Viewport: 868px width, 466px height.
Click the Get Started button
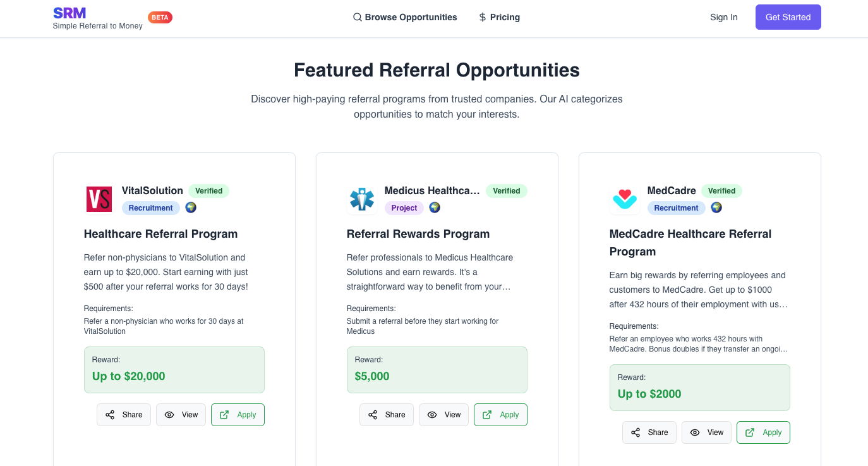tap(788, 17)
